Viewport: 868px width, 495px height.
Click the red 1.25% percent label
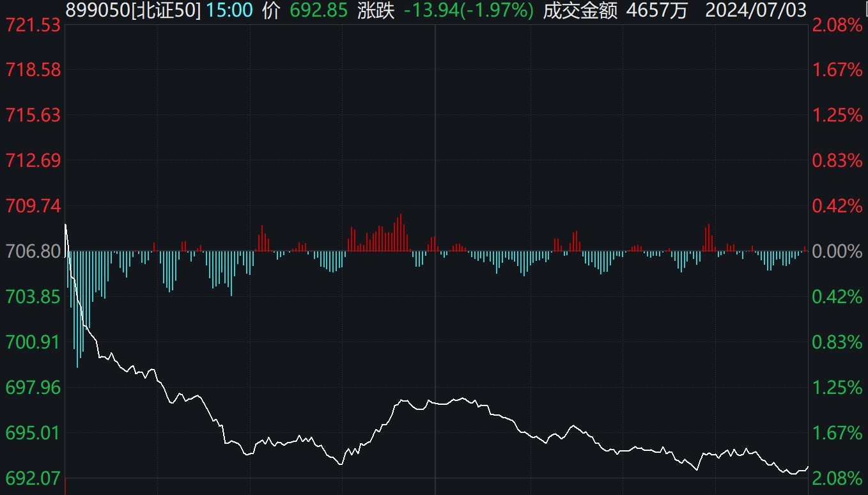837,115
